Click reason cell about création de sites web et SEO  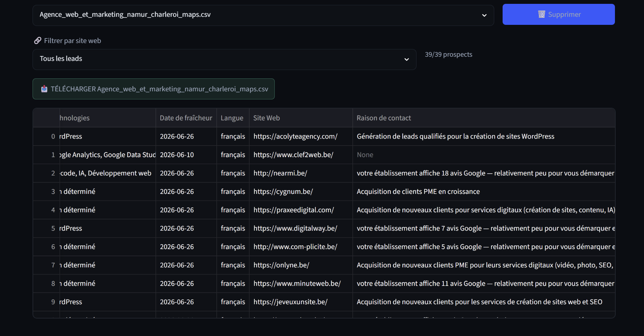(x=484, y=302)
